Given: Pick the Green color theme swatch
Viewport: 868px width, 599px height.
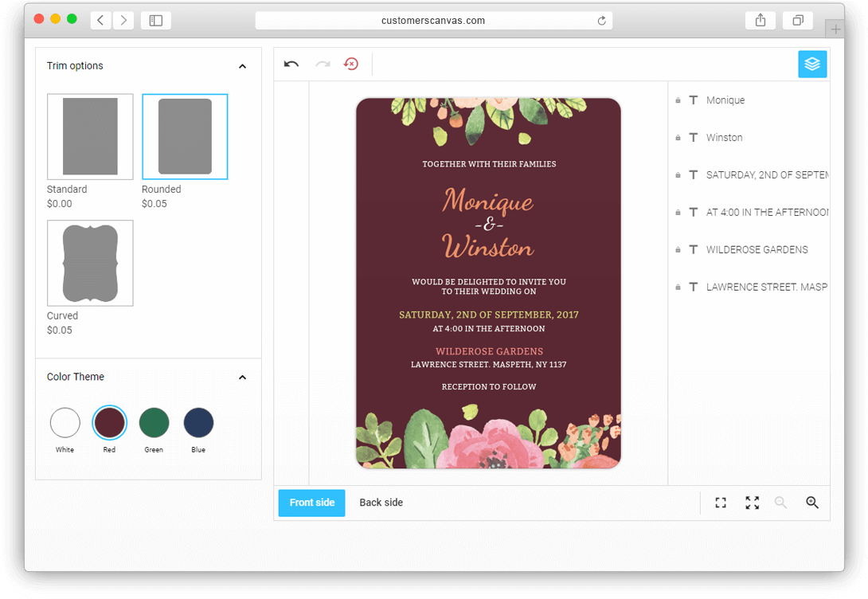Looking at the screenshot, I should click(154, 423).
